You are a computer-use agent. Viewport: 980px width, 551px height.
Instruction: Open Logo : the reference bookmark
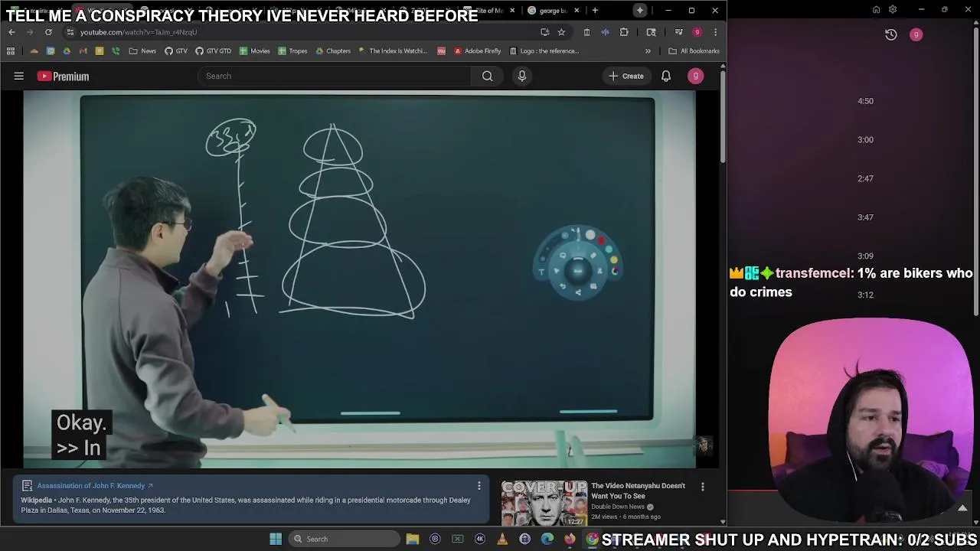[544, 51]
